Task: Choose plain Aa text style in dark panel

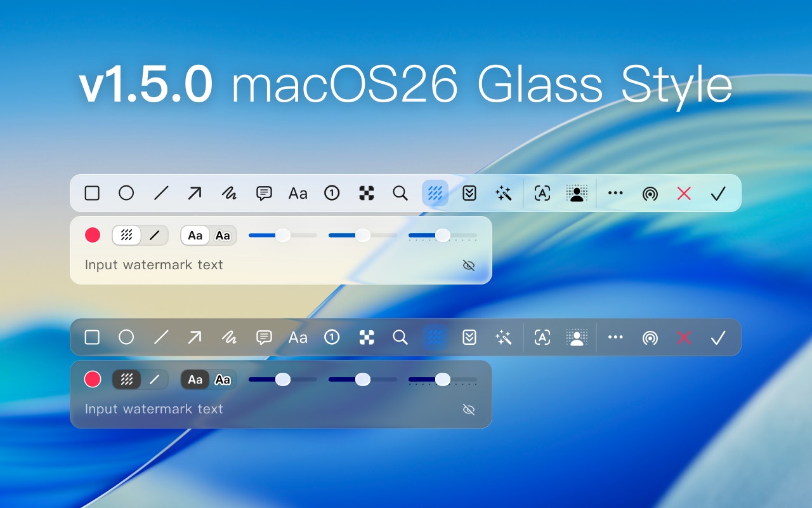Action: point(195,380)
